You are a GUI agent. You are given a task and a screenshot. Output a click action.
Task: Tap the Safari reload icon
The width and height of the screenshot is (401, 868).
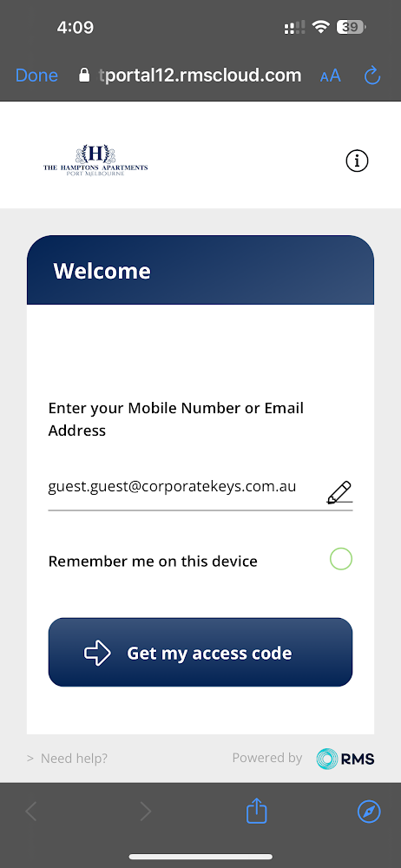coord(372,76)
